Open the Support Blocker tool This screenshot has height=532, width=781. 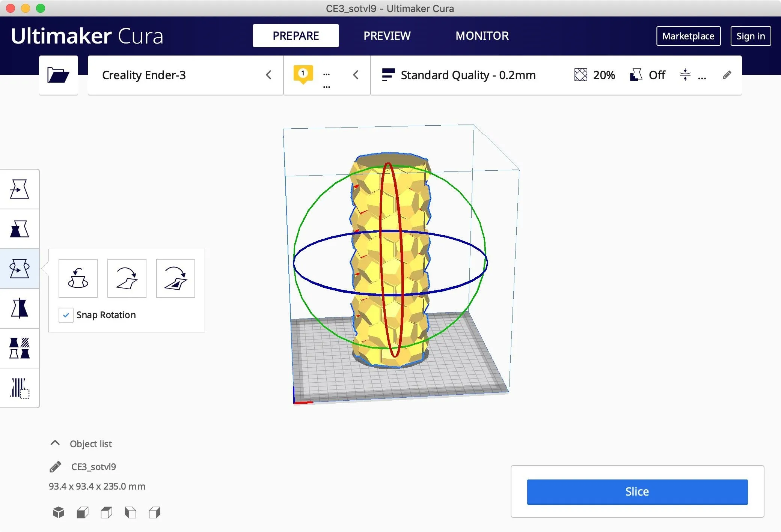point(20,388)
